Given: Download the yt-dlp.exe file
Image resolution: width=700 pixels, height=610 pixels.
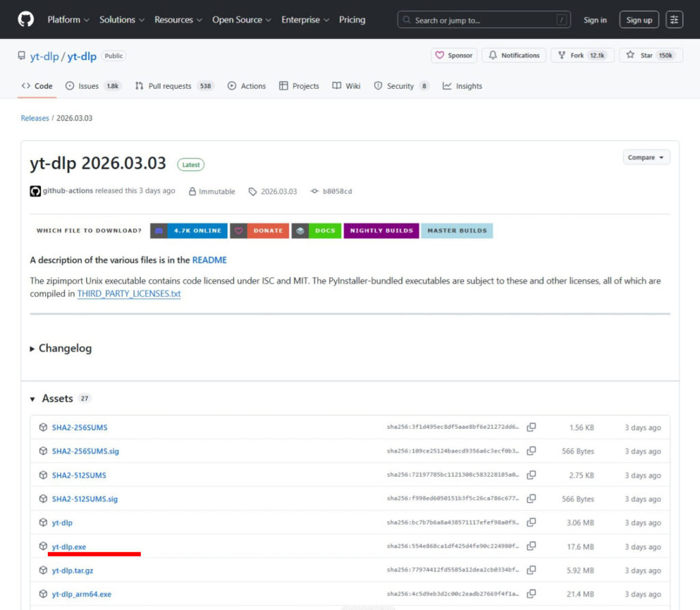Looking at the screenshot, I should coord(69,546).
